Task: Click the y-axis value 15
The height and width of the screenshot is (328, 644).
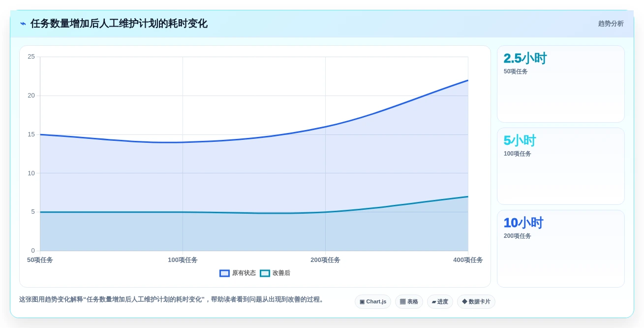Action: [31, 134]
